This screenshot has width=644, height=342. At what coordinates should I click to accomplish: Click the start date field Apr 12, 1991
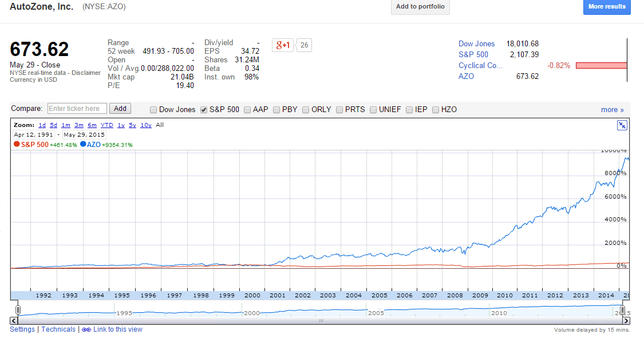[x=33, y=134]
